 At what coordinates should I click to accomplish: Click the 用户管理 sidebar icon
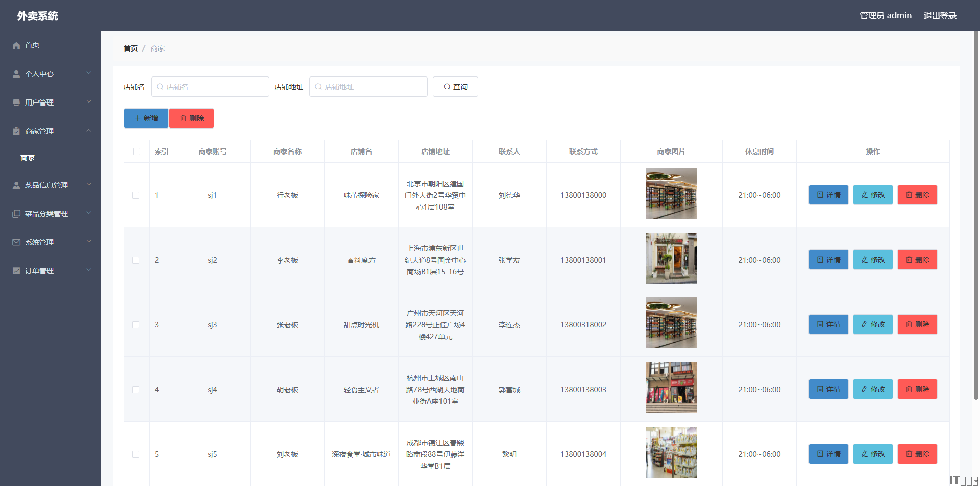point(16,103)
